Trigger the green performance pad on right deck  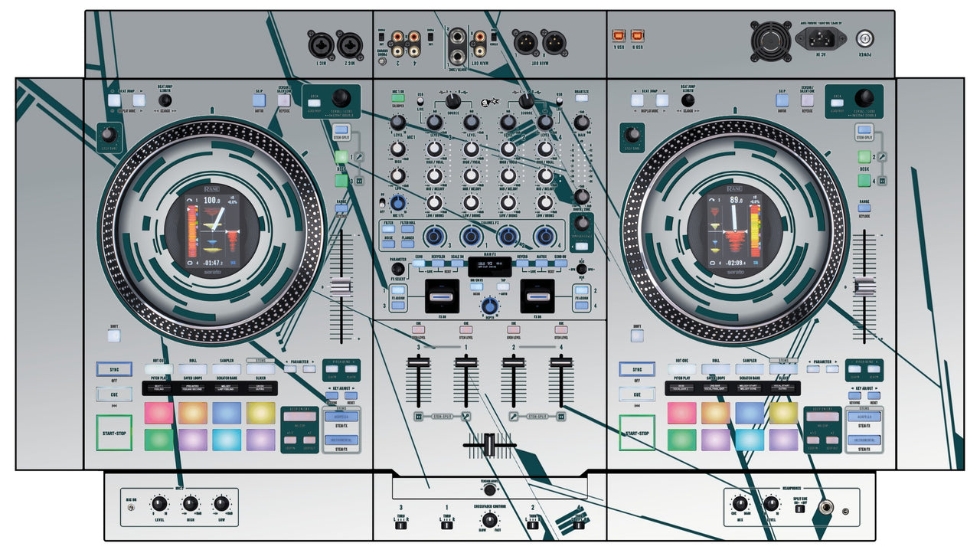pyautogui.click(x=681, y=440)
